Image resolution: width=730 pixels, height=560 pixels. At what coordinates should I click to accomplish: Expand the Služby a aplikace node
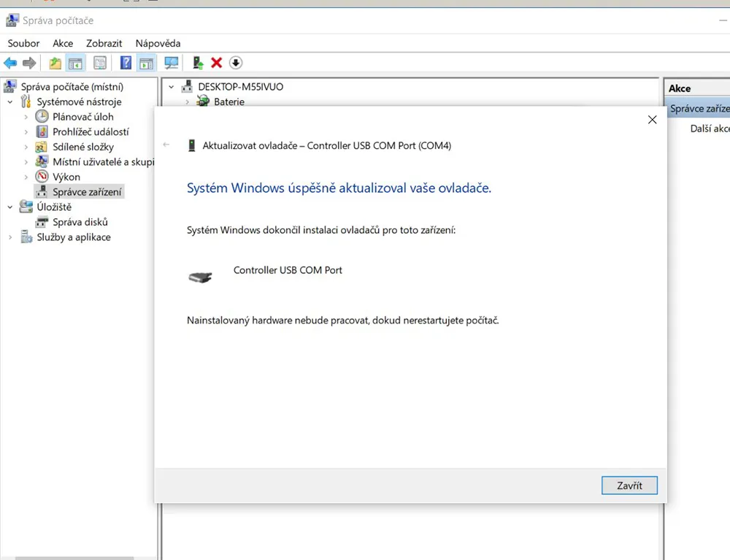[9, 237]
